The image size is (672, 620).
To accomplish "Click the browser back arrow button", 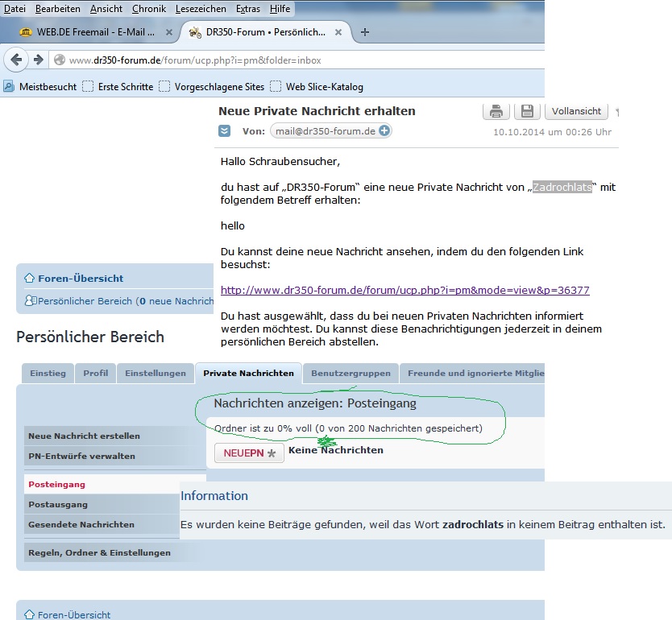I will click(16, 60).
